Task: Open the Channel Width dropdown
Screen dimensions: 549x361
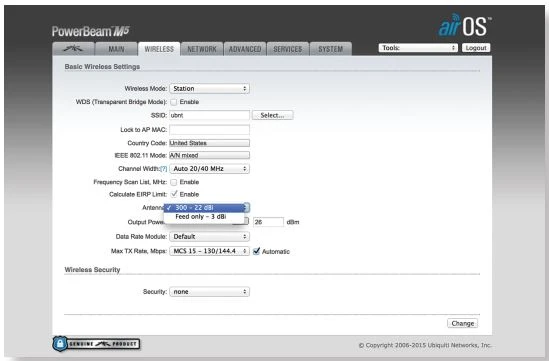Action: coord(209,169)
